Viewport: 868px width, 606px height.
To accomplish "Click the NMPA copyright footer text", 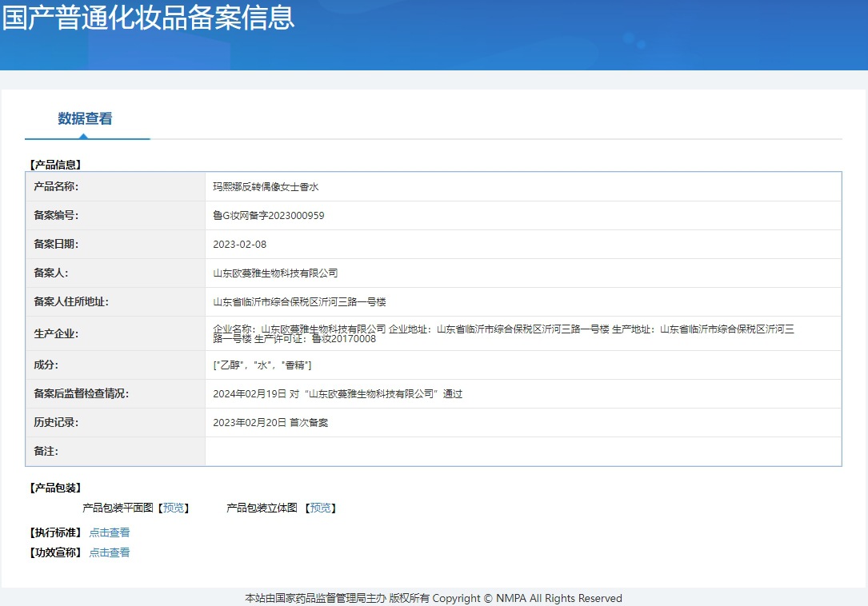I will tap(434, 598).
